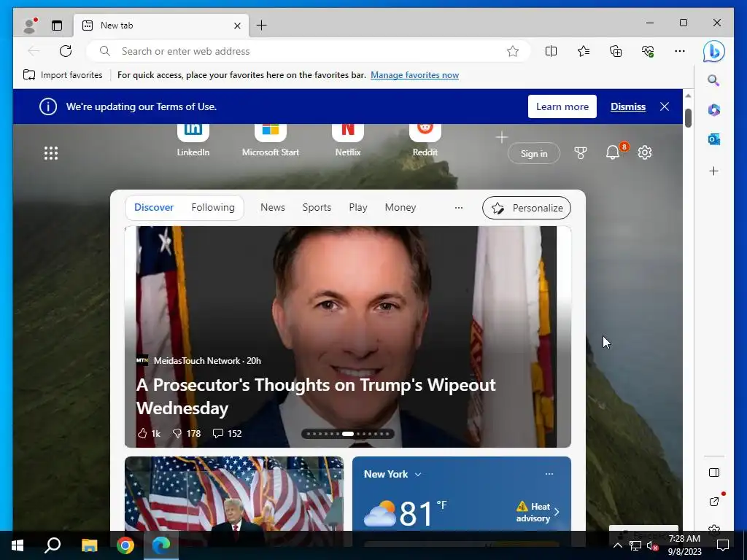Image resolution: width=747 pixels, height=560 pixels.
Task: Select the New tab browser tab
Action: [x=161, y=26]
